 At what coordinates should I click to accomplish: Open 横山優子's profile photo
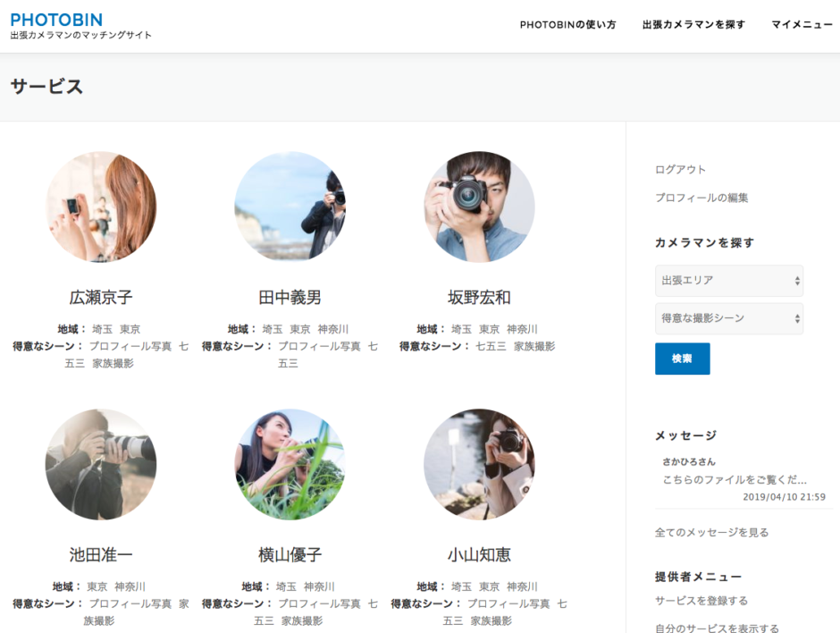pyautogui.click(x=290, y=464)
